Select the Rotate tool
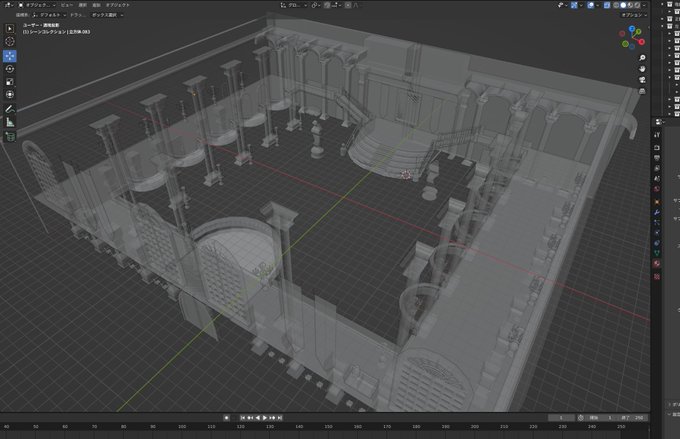680x439 pixels. point(10,69)
